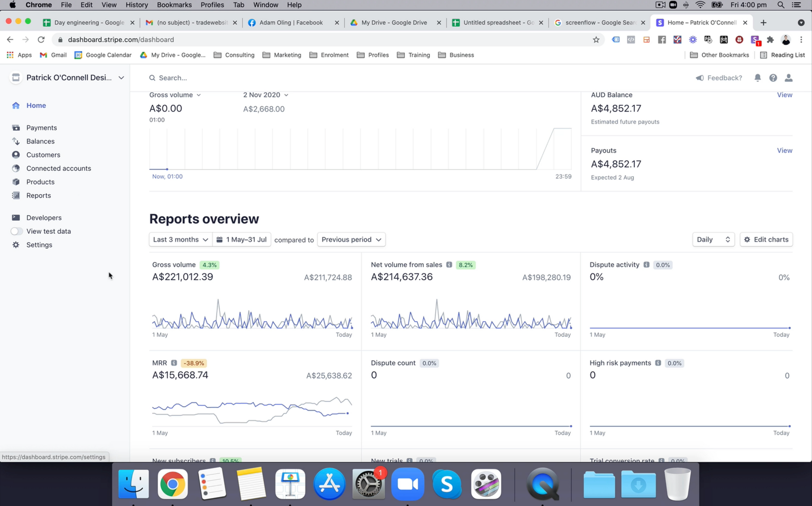Open the Payments sidebar item
Viewport: 812px width, 506px height.
tap(41, 128)
